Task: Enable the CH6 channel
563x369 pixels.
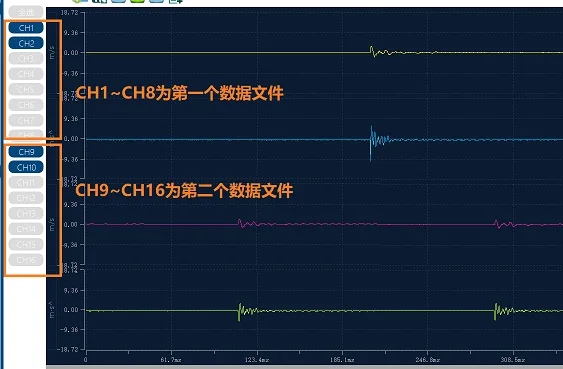Action: 26,105
